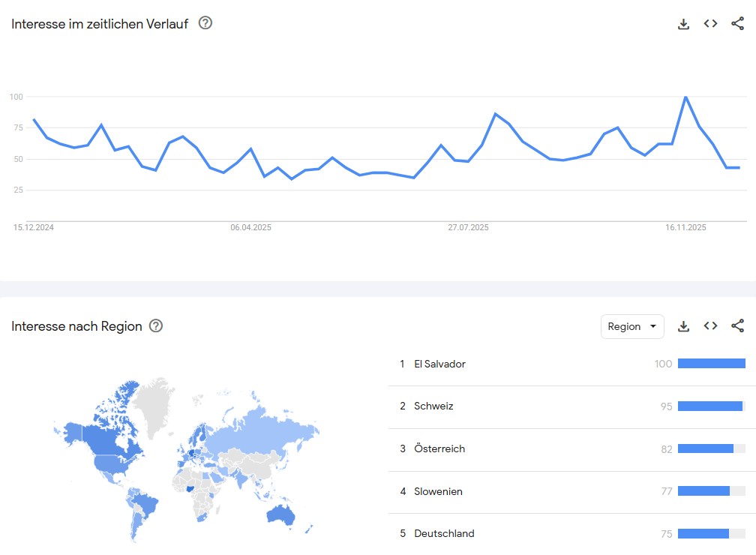
Task: Click the chart peak at value 100
Action: click(x=685, y=97)
